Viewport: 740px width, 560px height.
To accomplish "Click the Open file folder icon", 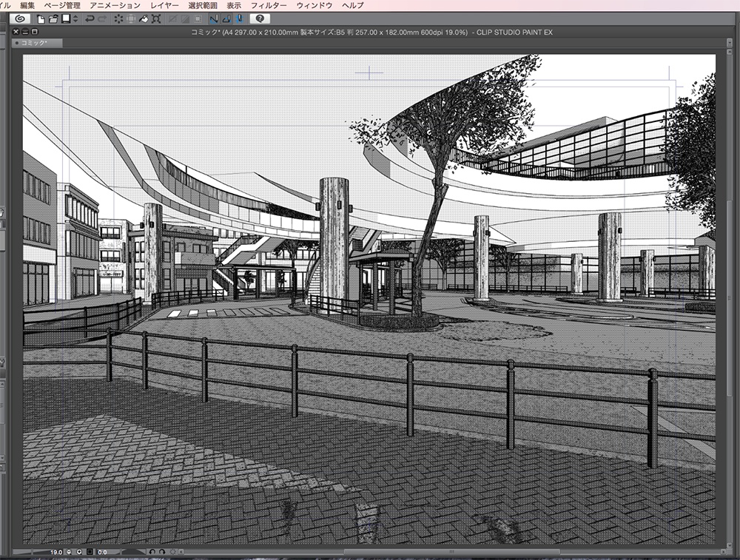I will [53, 19].
